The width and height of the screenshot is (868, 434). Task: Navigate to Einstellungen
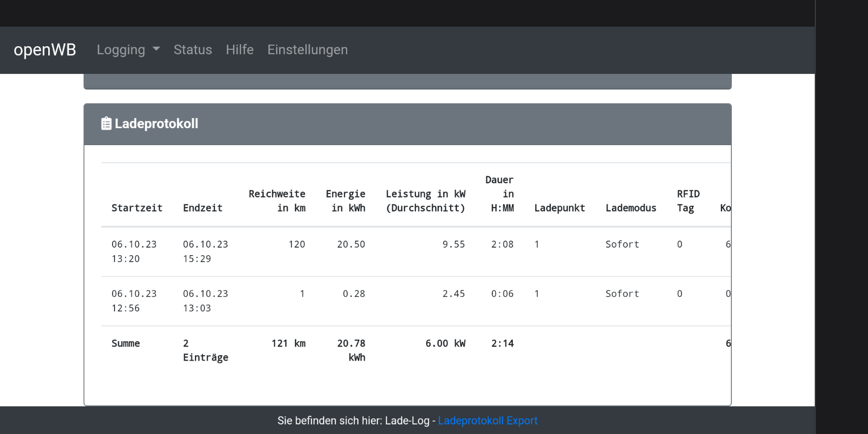307,50
